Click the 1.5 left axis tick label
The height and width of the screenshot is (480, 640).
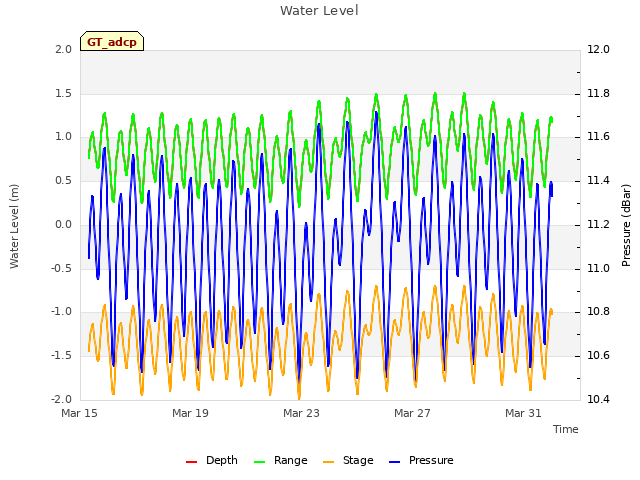click(64, 93)
